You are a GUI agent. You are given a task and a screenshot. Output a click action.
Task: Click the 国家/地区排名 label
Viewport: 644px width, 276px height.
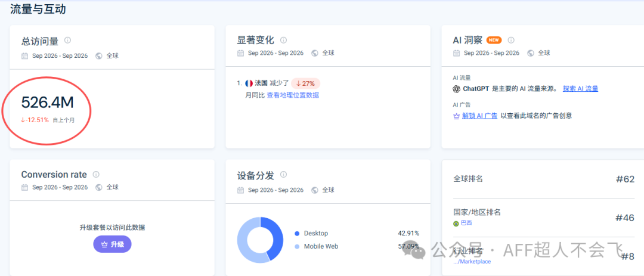click(477, 212)
